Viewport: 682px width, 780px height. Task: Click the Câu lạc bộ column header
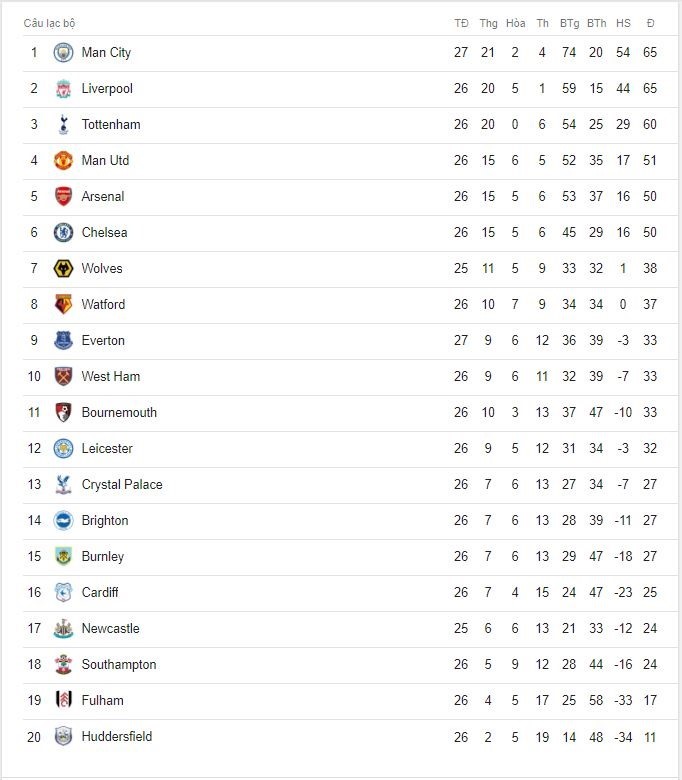click(49, 23)
